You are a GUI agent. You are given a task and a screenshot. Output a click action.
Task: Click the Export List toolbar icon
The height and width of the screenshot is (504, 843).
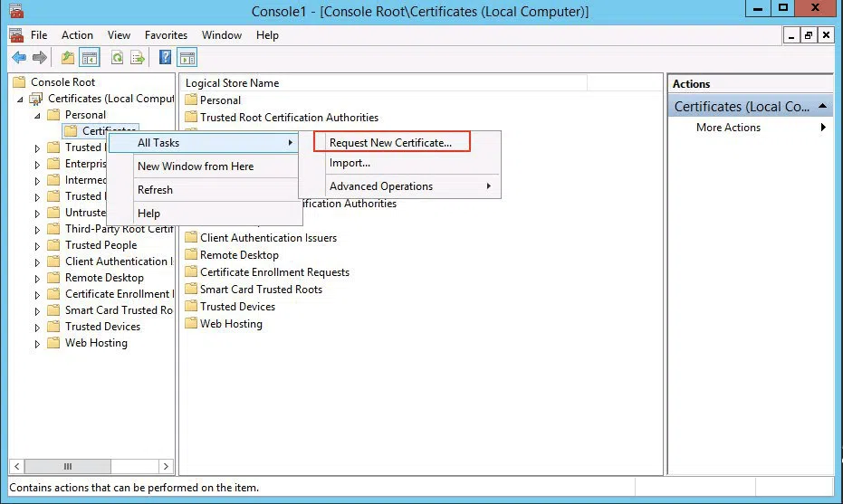tap(138, 58)
